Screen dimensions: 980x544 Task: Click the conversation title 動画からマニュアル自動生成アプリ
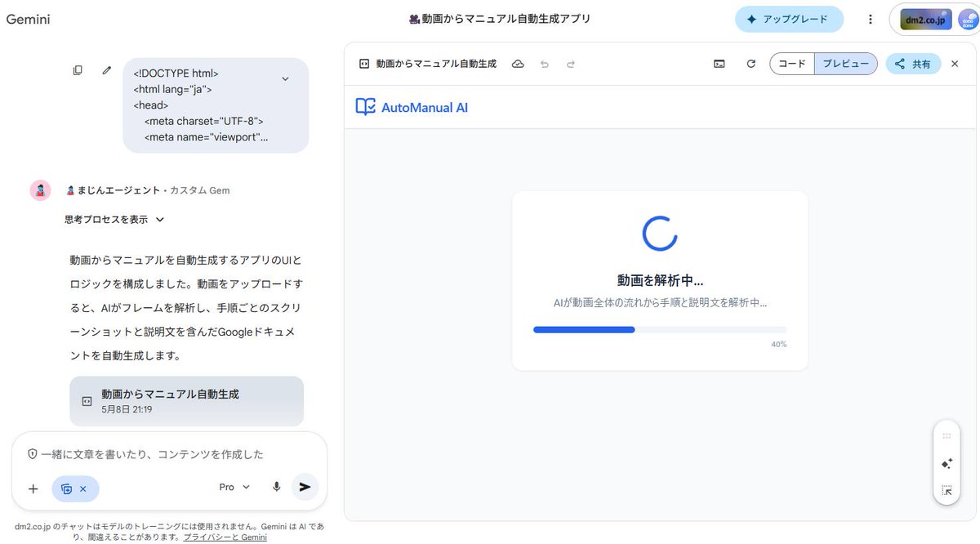coord(499,19)
